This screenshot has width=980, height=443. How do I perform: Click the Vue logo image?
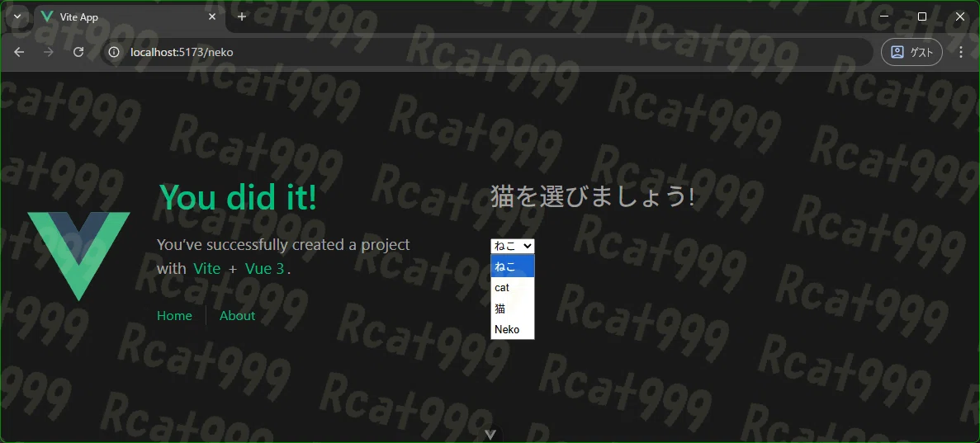pos(78,257)
